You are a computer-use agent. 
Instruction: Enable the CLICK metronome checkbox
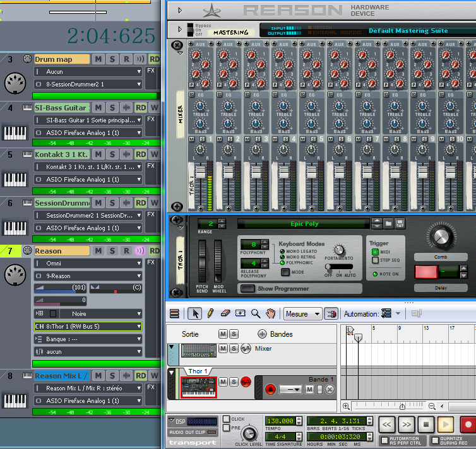click(x=227, y=419)
